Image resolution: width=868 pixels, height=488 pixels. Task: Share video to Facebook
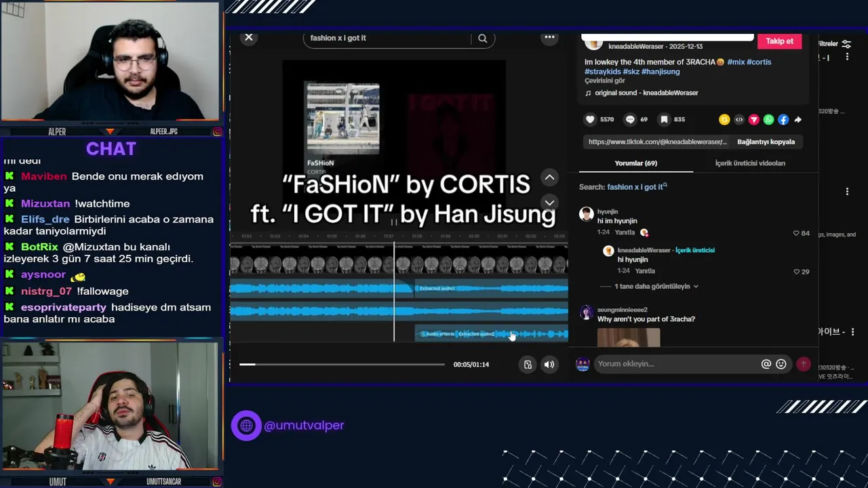pos(783,120)
